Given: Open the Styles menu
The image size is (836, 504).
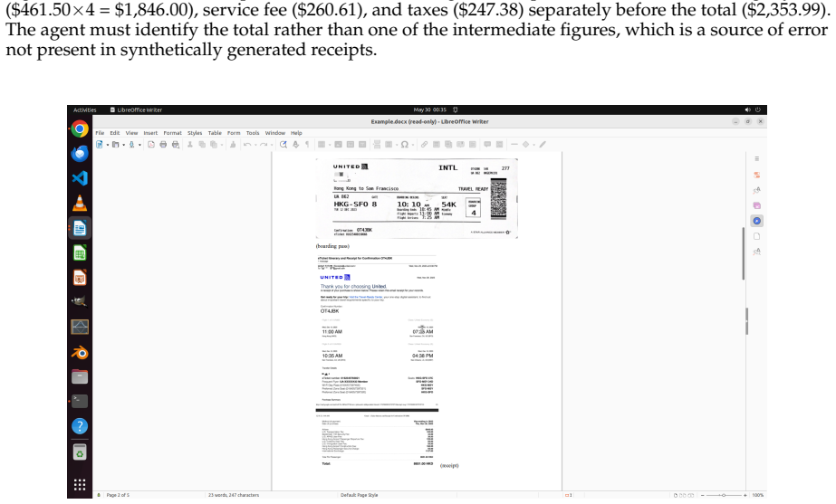Looking at the screenshot, I should (x=195, y=133).
